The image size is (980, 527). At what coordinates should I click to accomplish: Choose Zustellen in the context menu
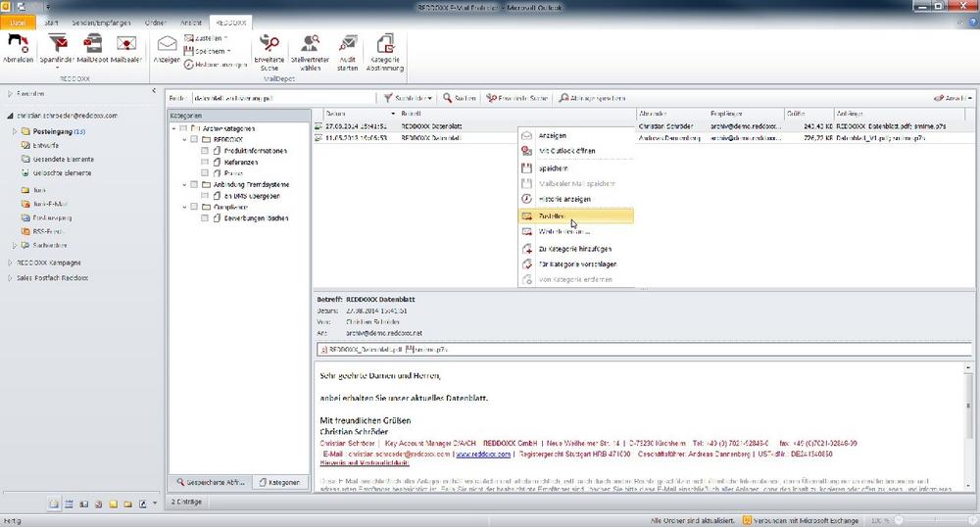tap(576, 216)
